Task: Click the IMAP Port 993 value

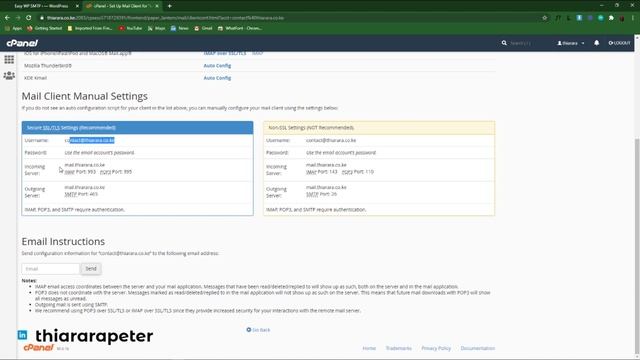Action: point(80,172)
